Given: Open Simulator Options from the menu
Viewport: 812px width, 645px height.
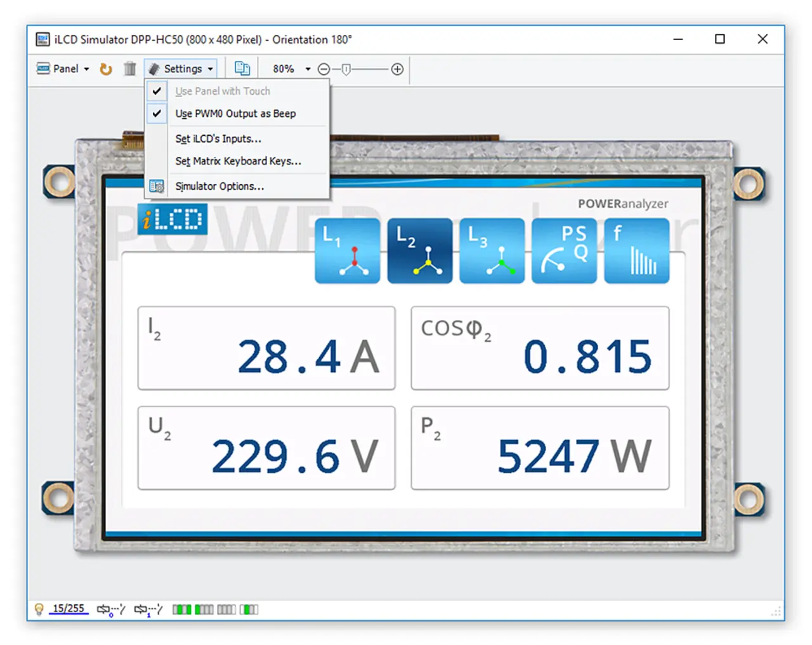Looking at the screenshot, I should [x=219, y=187].
